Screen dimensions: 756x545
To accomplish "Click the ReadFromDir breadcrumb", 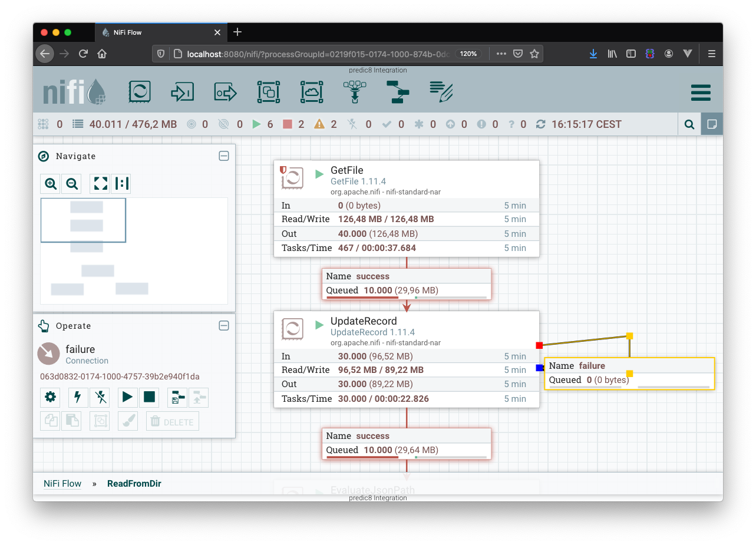I will pos(134,484).
